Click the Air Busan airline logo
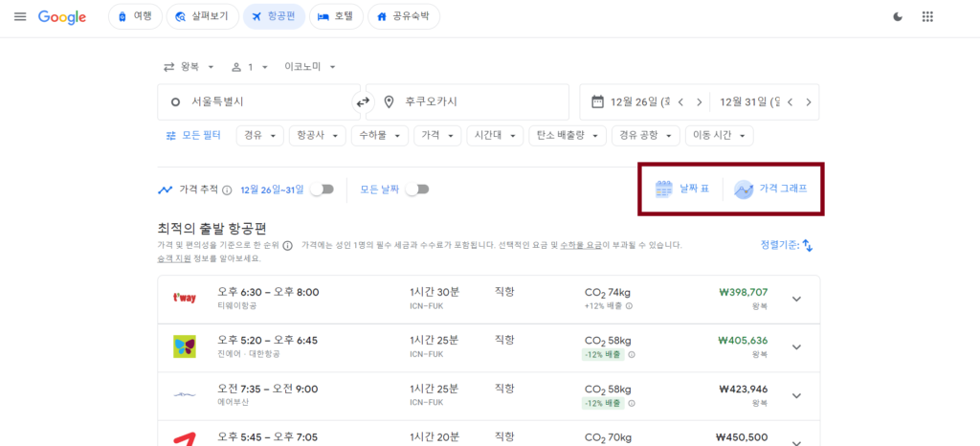This screenshot has width=980, height=446. coord(185,394)
